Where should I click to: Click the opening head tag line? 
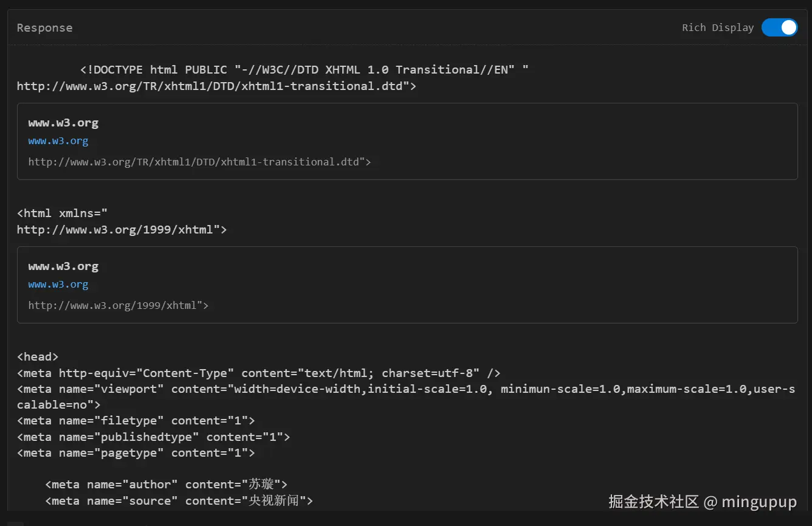pos(38,357)
